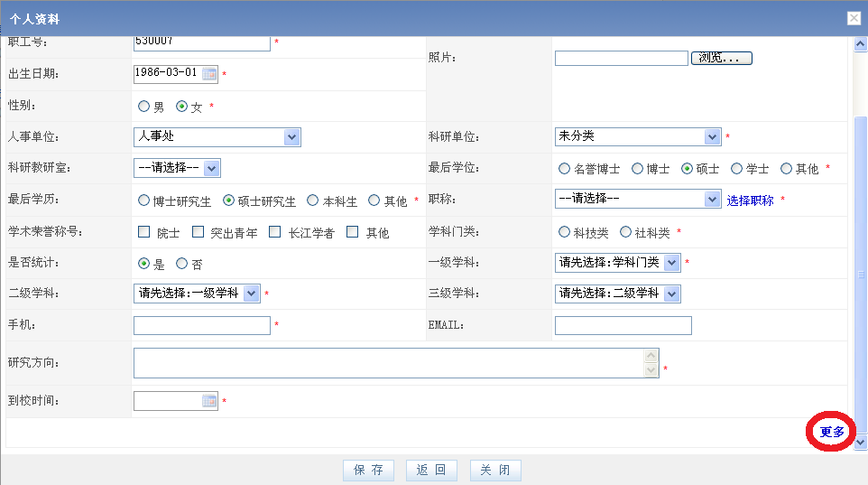Viewport: 868px width, 485px height.
Task: Click the 选择职称 link
Action: pos(750,201)
